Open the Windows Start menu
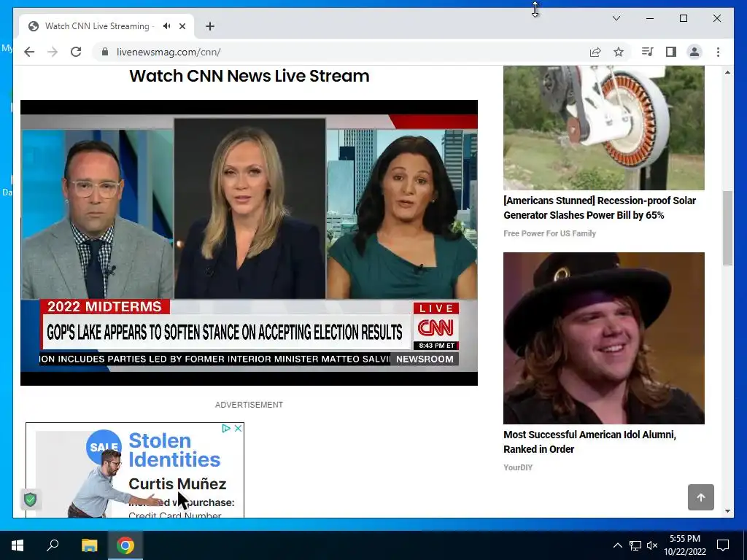This screenshot has height=560, width=747. click(x=18, y=545)
